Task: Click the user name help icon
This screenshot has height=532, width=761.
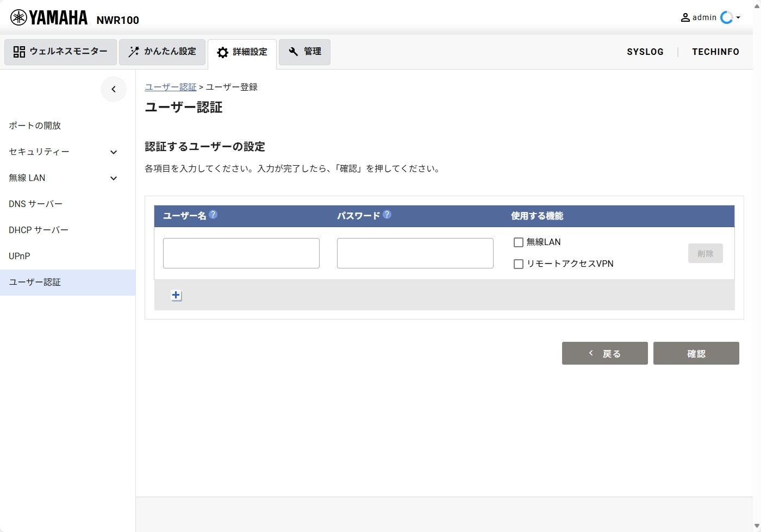Action: 213,215
